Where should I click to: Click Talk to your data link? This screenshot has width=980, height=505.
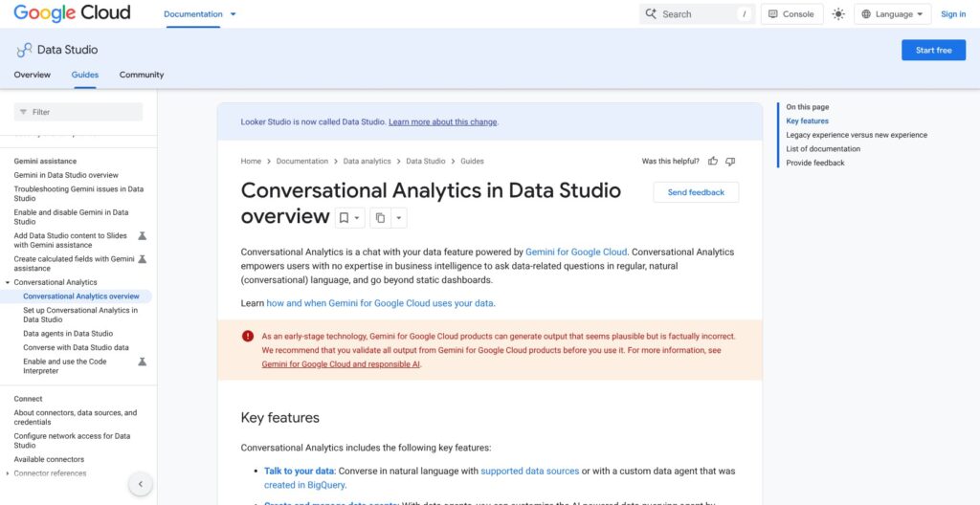pos(300,471)
